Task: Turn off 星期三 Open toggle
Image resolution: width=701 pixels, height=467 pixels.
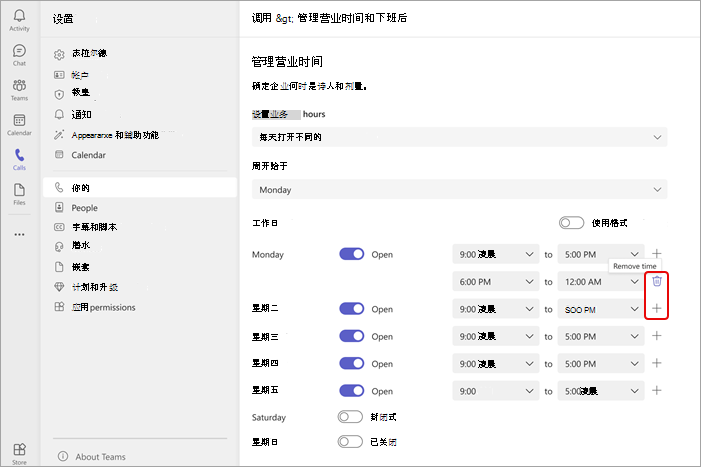Action: tap(352, 336)
